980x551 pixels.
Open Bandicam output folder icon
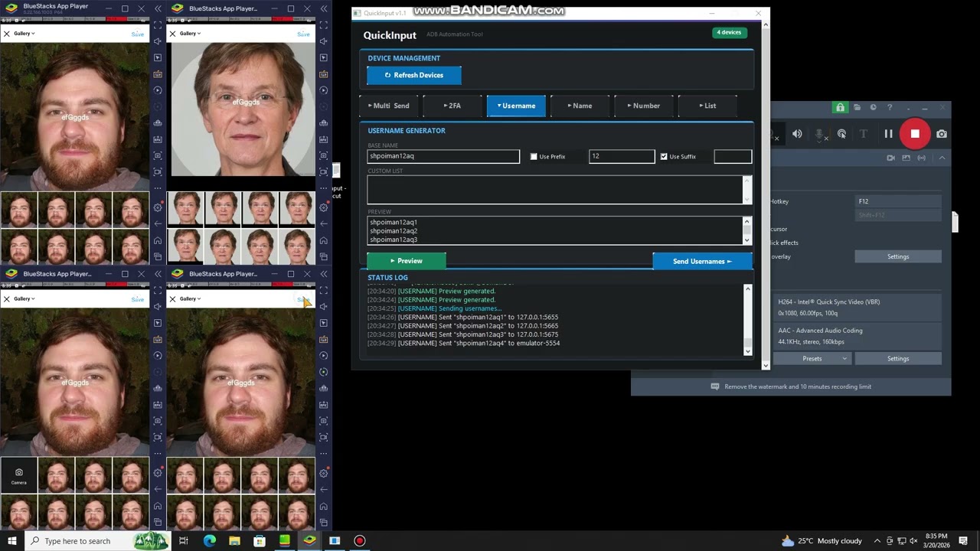pos(857,107)
